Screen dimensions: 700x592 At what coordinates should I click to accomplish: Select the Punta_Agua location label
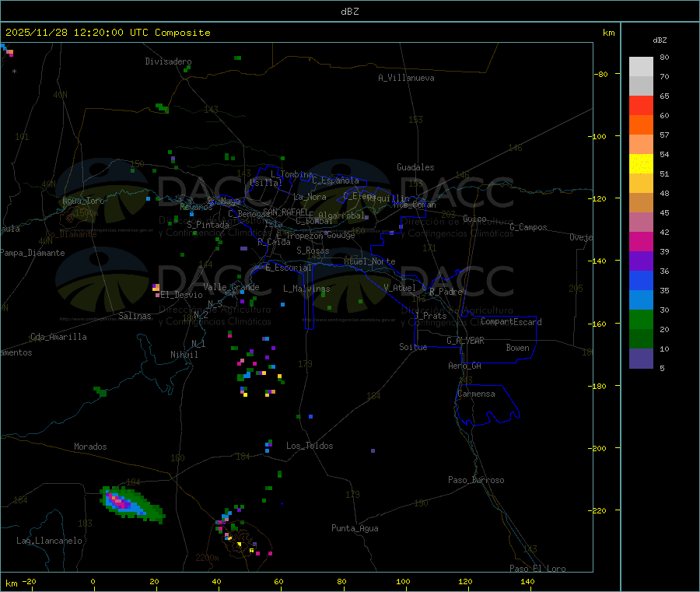pyautogui.click(x=355, y=528)
